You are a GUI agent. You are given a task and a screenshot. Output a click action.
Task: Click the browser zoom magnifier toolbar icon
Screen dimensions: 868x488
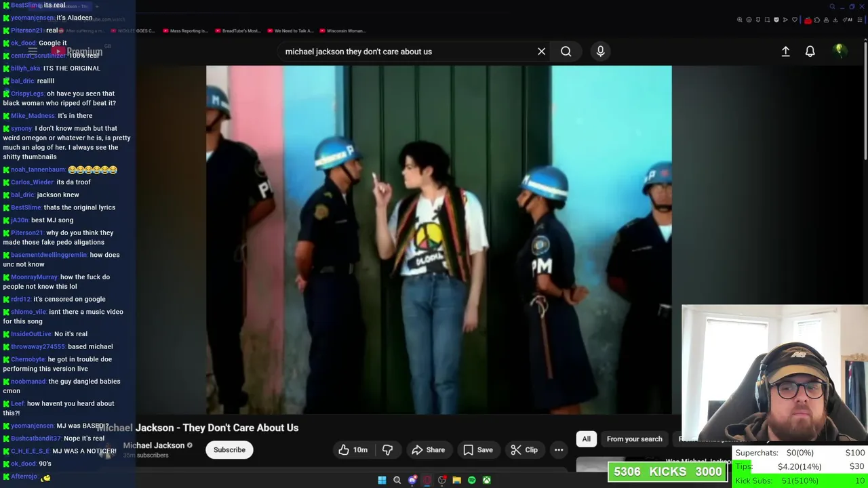tap(740, 20)
